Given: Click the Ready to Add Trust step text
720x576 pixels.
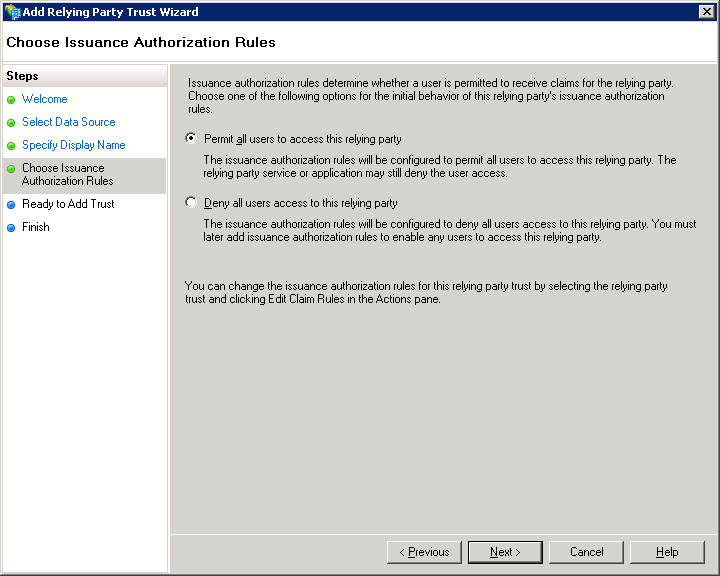Looking at the screenshot, I should [x=68, y=204].
